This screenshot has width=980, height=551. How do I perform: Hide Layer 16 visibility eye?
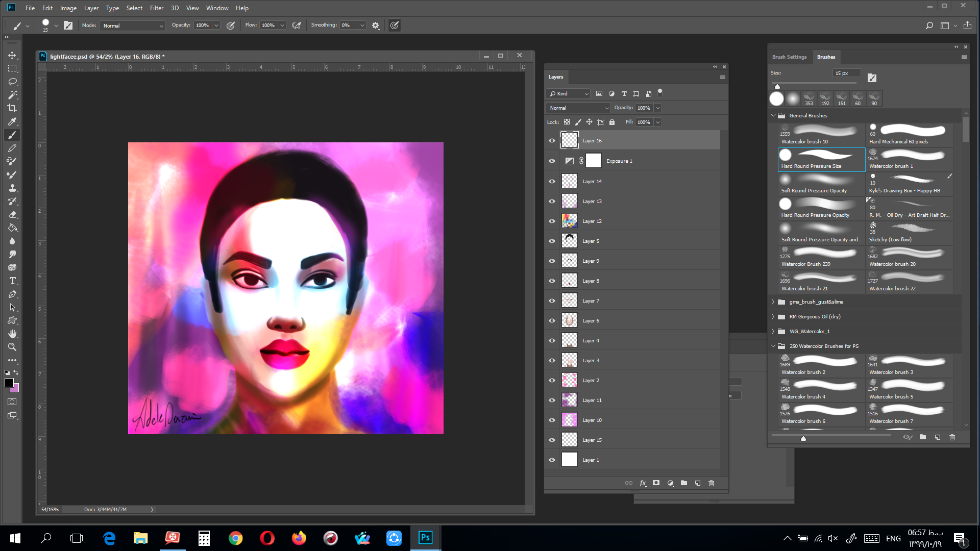coord(552,141)
